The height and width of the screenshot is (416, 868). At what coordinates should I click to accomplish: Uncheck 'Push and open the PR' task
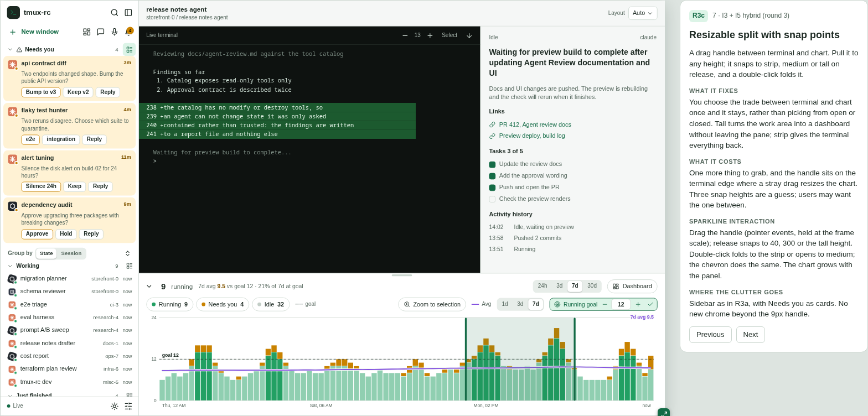tap(492, 188)
